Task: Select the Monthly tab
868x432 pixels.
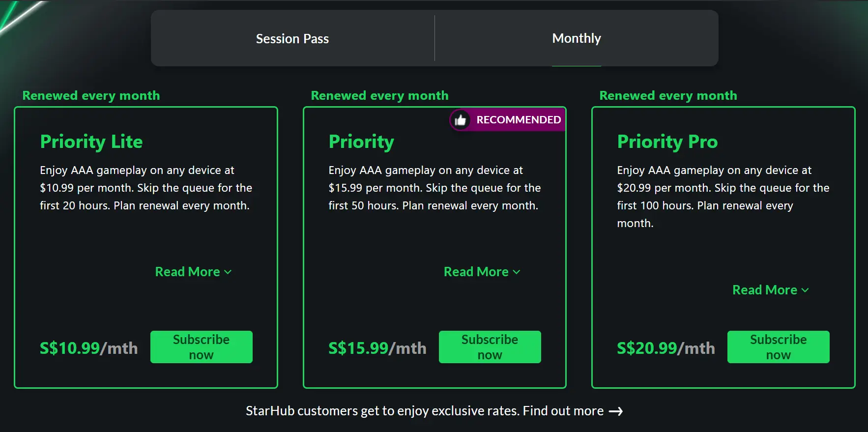Action: 577,38
